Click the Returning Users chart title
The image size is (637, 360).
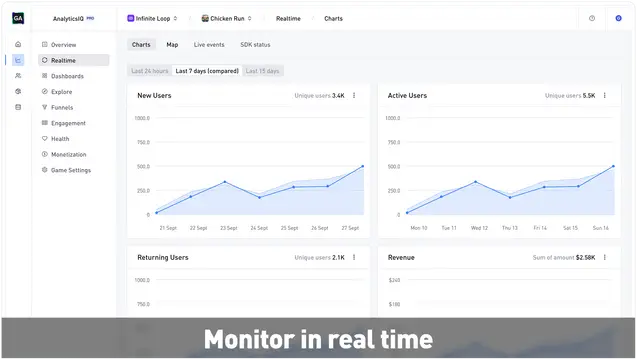[162, 257]
